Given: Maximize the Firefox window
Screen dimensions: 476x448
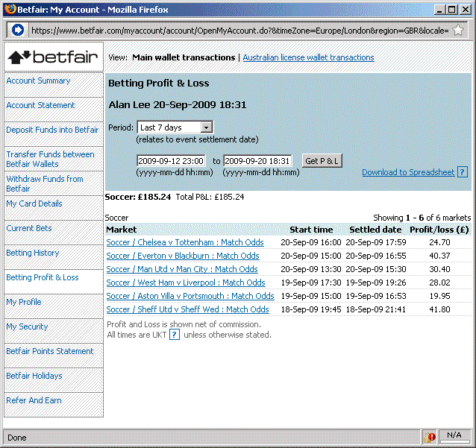Looking at the screenshot, I should (451, 10).
